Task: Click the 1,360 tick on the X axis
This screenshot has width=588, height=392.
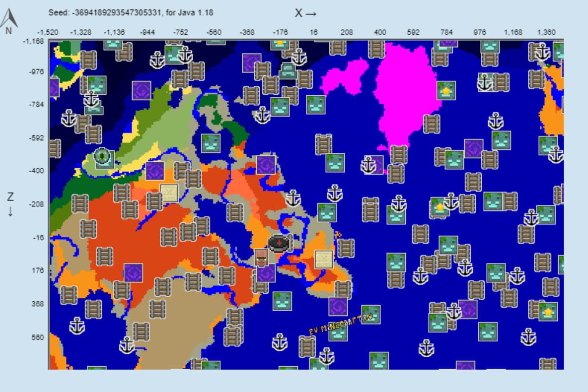Action: 546,32
